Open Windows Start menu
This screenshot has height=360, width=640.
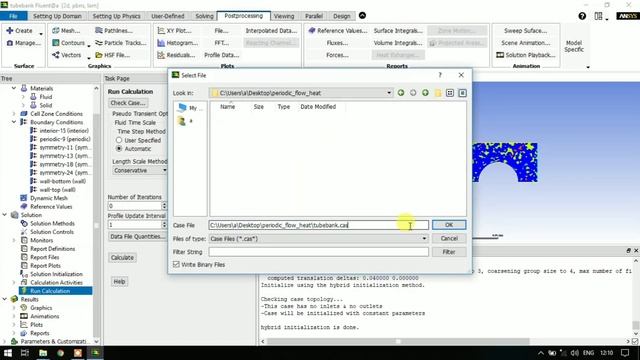(x=8, y=353)
